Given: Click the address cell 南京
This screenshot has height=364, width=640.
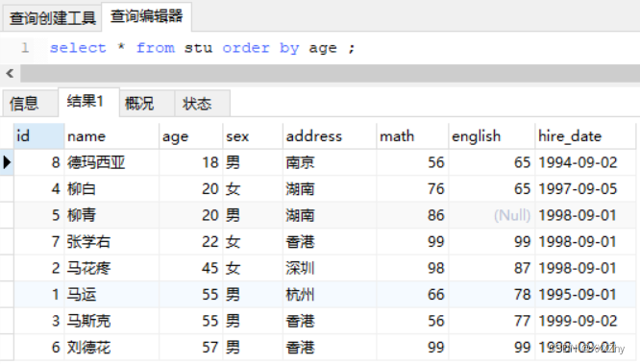Looking at the screenshot, I should pos(330,162).
